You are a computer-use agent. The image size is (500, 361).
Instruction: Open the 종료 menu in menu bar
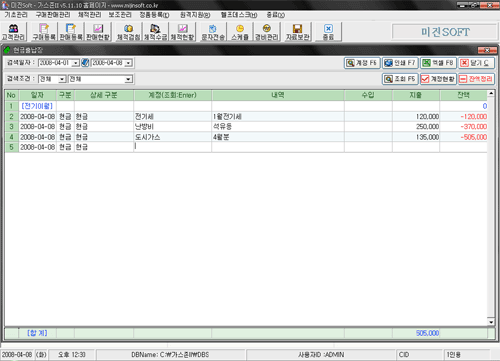[275, 15]
